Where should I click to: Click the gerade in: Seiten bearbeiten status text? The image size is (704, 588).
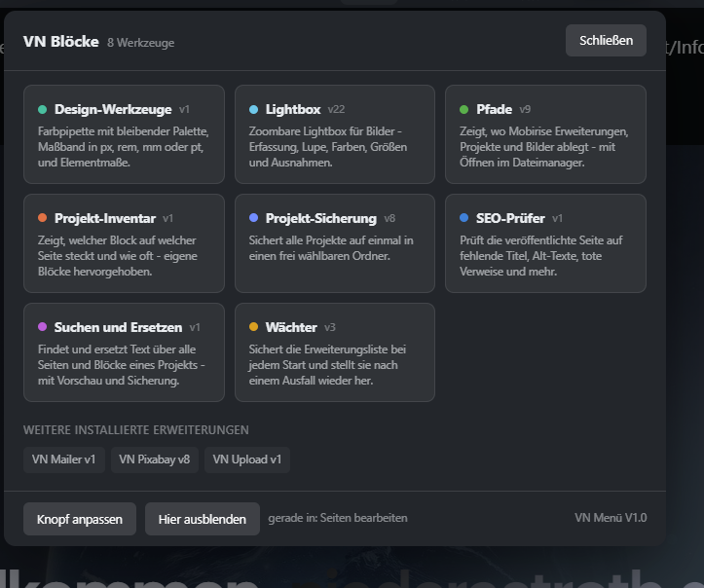338,518
